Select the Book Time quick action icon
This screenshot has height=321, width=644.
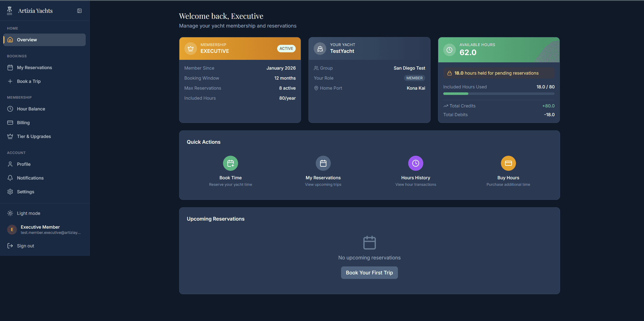230,163
